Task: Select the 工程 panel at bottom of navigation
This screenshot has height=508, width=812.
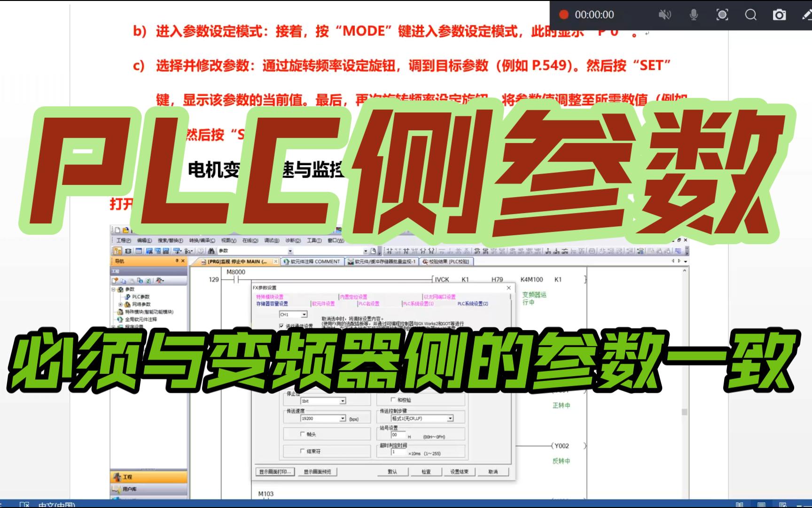Action: (x=148, y=477)
